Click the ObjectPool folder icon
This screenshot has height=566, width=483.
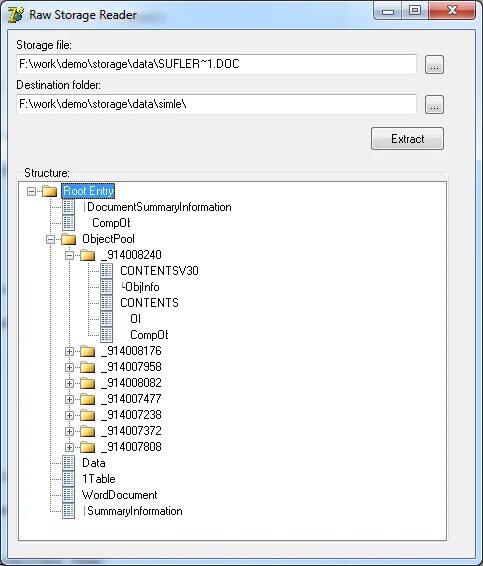[69, 239]
